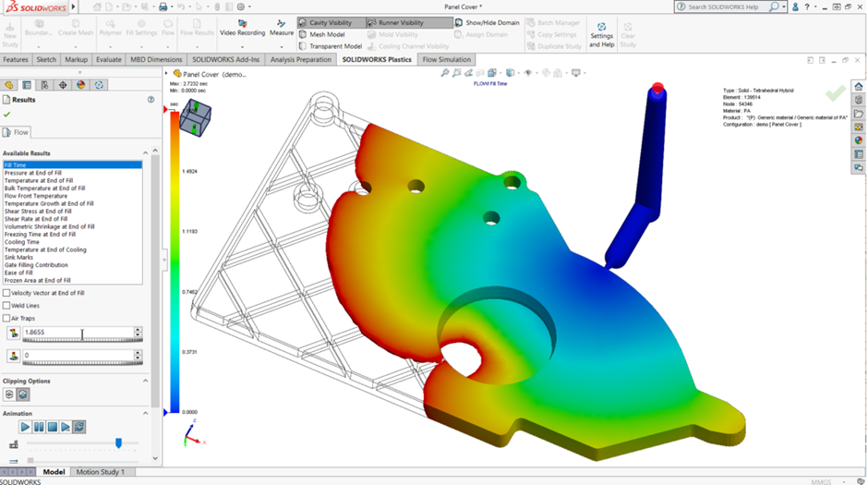Open the Appearances color ball icon in task pane

tap(859, 140)
